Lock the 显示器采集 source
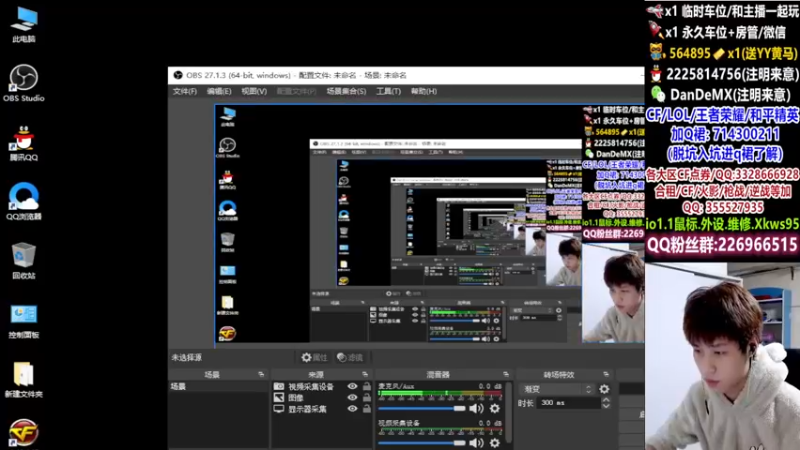The image size is (800, 450). click(367, 409)
